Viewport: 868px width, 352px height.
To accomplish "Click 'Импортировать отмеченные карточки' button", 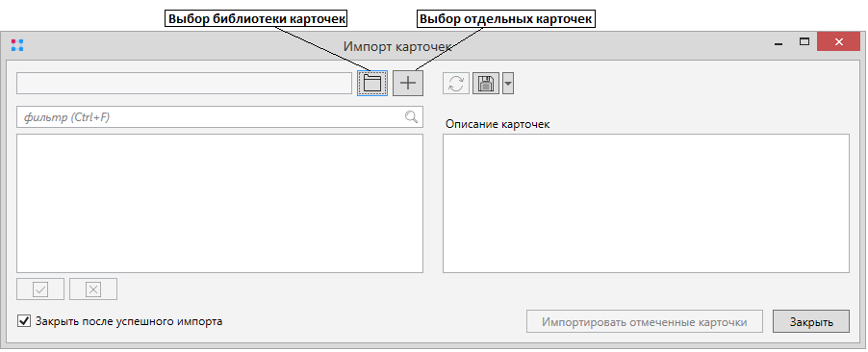I will click(645, 322).
